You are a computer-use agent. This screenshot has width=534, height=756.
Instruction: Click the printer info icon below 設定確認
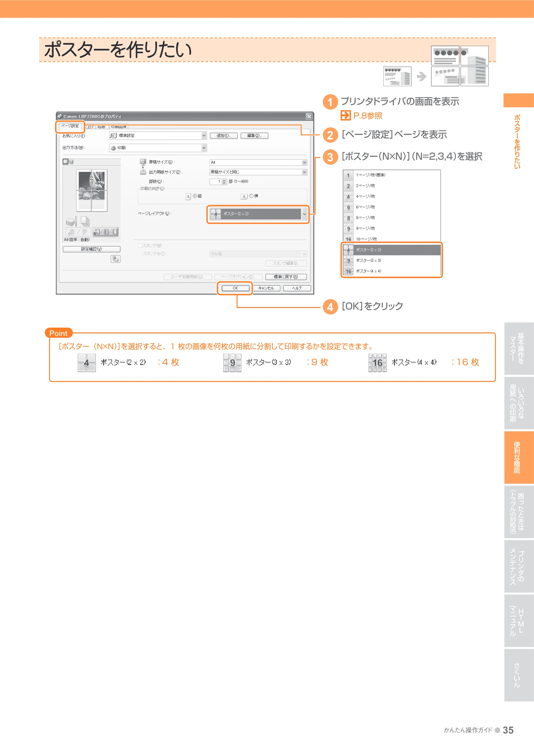[116, 259]
